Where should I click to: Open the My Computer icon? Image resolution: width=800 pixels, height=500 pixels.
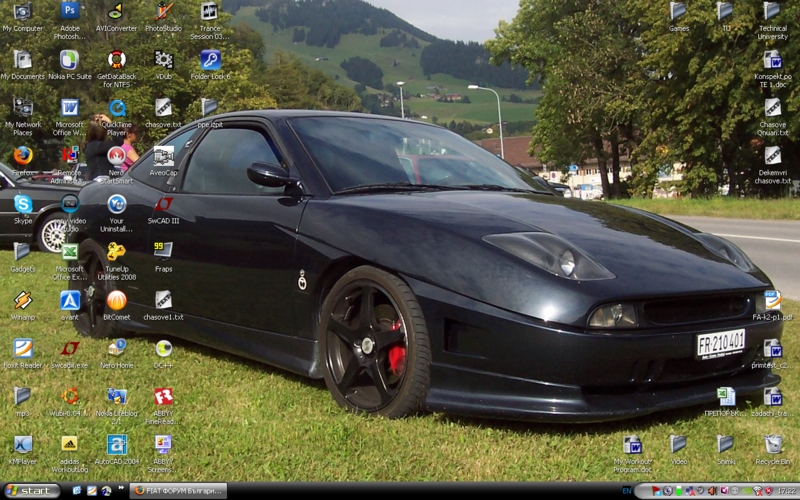tap(22, 11)
